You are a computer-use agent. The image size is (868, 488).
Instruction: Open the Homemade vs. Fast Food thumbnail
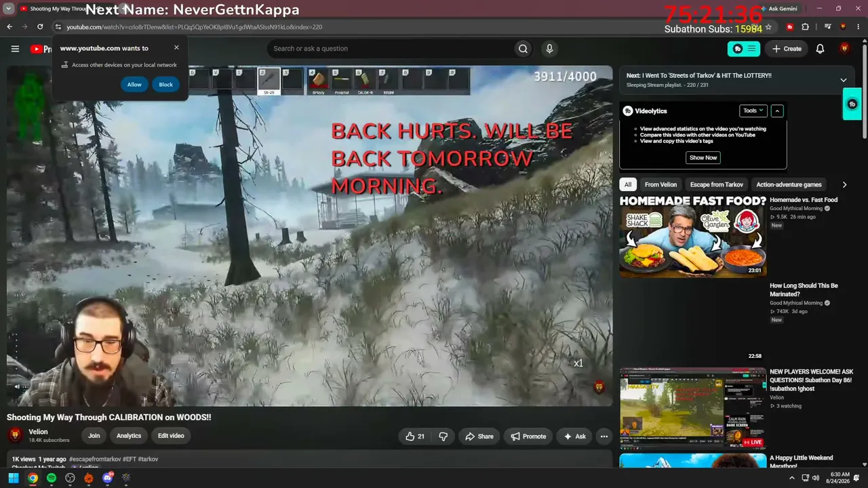[692, 236]
